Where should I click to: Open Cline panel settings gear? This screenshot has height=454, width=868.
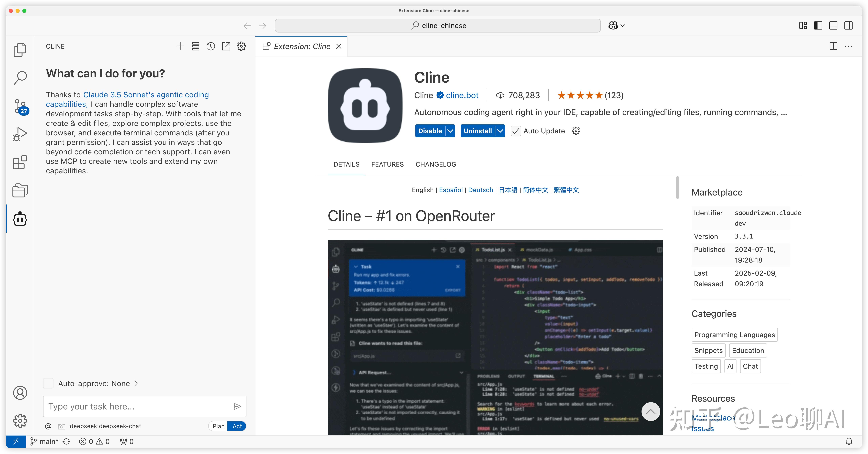click(241, 46)
